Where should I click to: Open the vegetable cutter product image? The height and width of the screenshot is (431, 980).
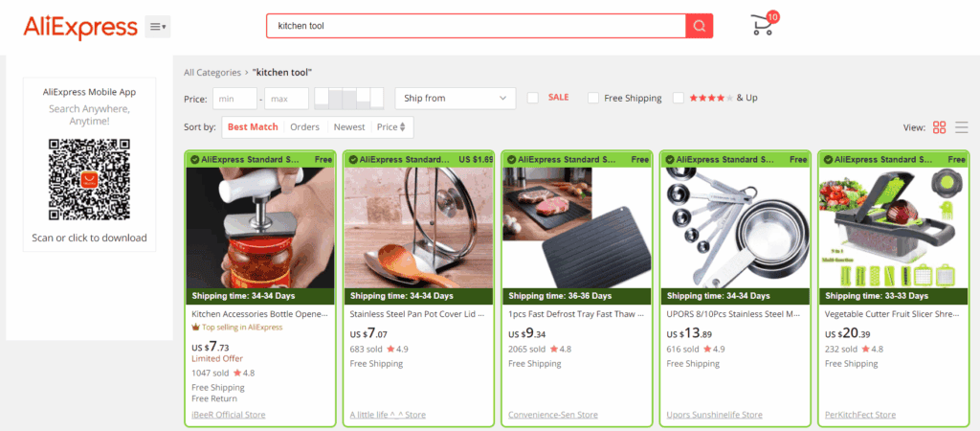(894, 228)
